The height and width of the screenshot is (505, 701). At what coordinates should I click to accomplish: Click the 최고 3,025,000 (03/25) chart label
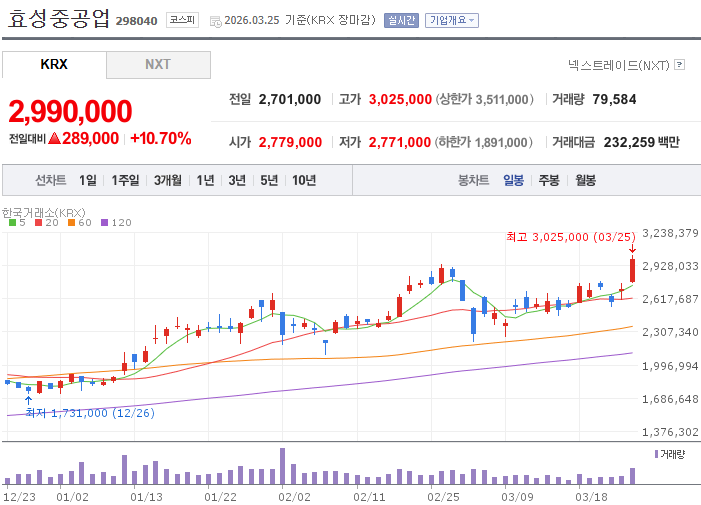[571, 237]
